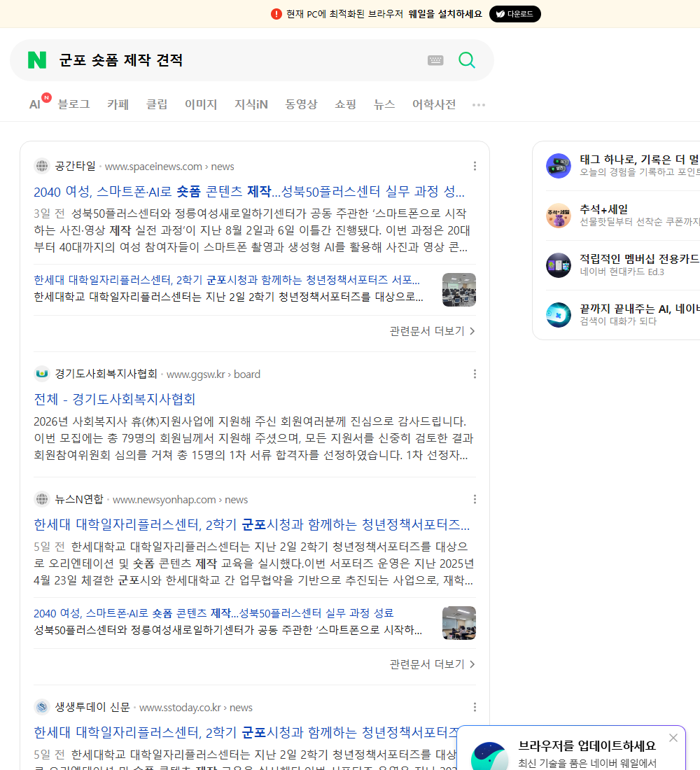Open more options for 뉴스N연합 result
700x770 pixels.
point(475,499)
